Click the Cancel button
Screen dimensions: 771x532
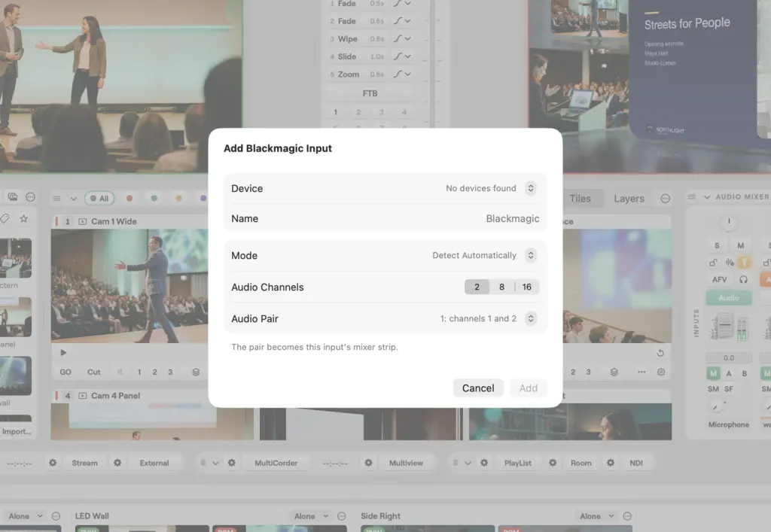(x=478, y=388)
